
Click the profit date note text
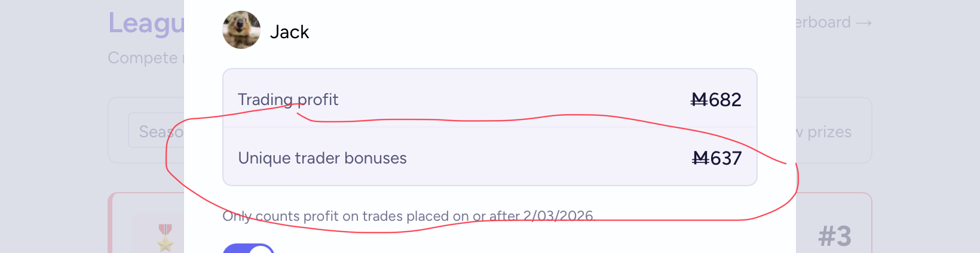370,216
